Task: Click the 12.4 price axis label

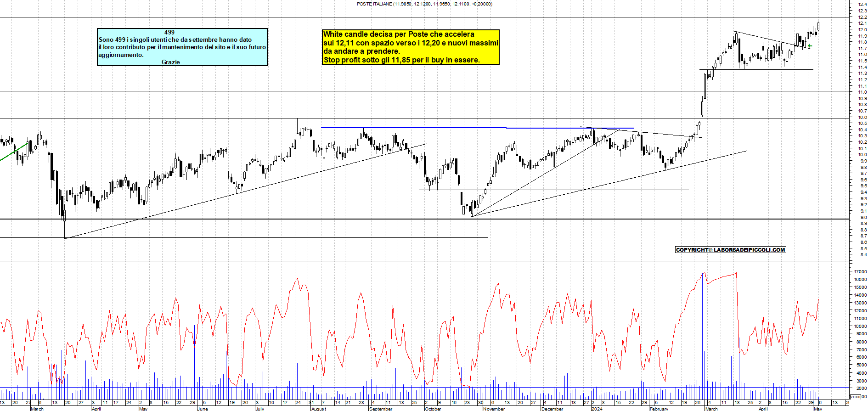Action: point(862,5)
